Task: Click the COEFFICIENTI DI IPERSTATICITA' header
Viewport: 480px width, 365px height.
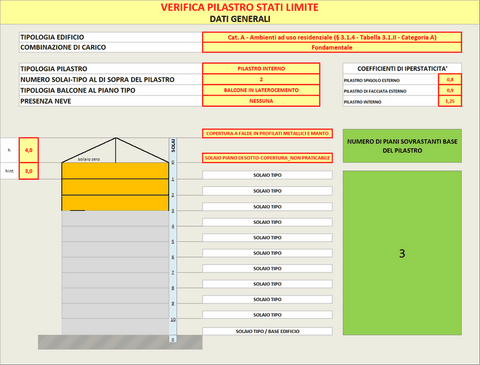Action: (x=402, y=68)
